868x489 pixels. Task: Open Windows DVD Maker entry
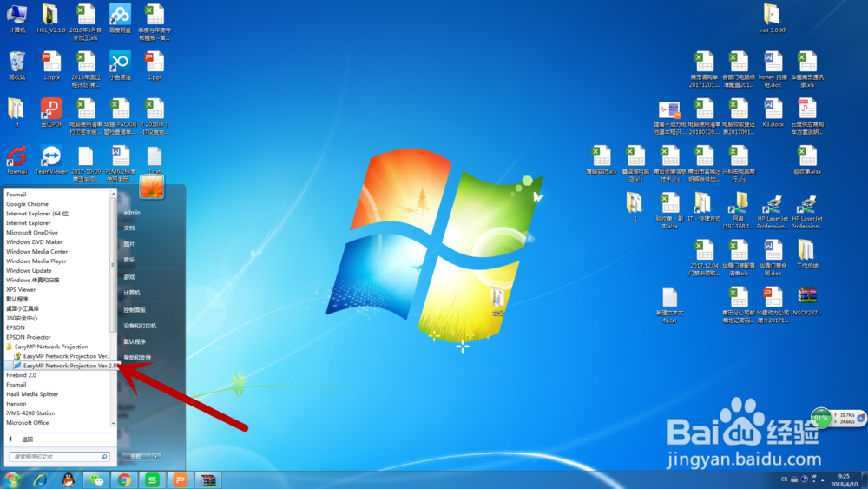tap(34, 242)
